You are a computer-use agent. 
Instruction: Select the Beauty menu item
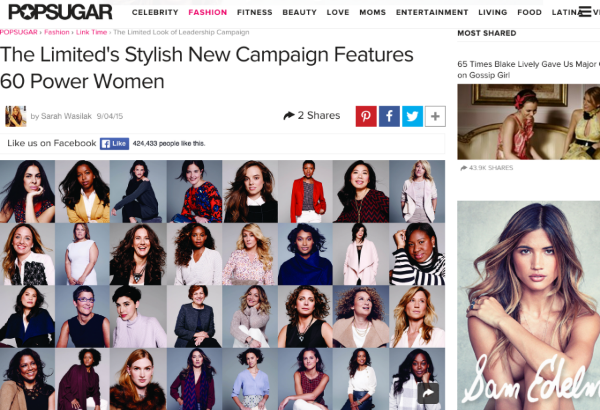coord(299,12)
